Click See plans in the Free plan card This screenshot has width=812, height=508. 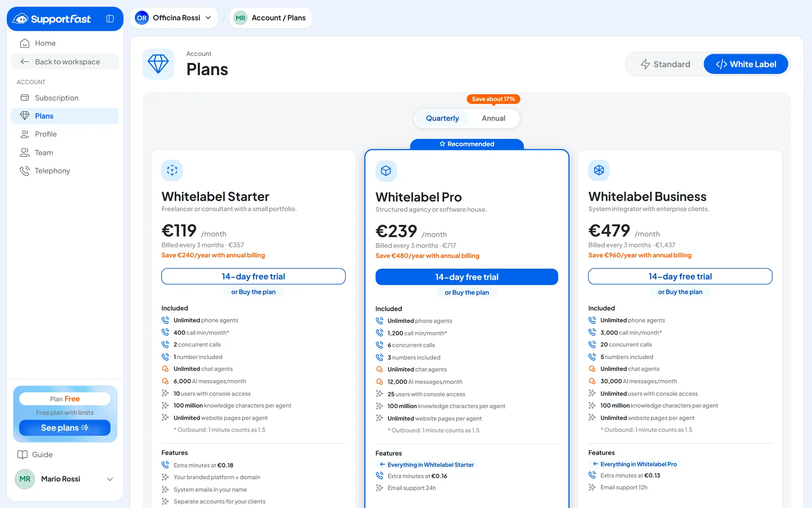(65, 428)
